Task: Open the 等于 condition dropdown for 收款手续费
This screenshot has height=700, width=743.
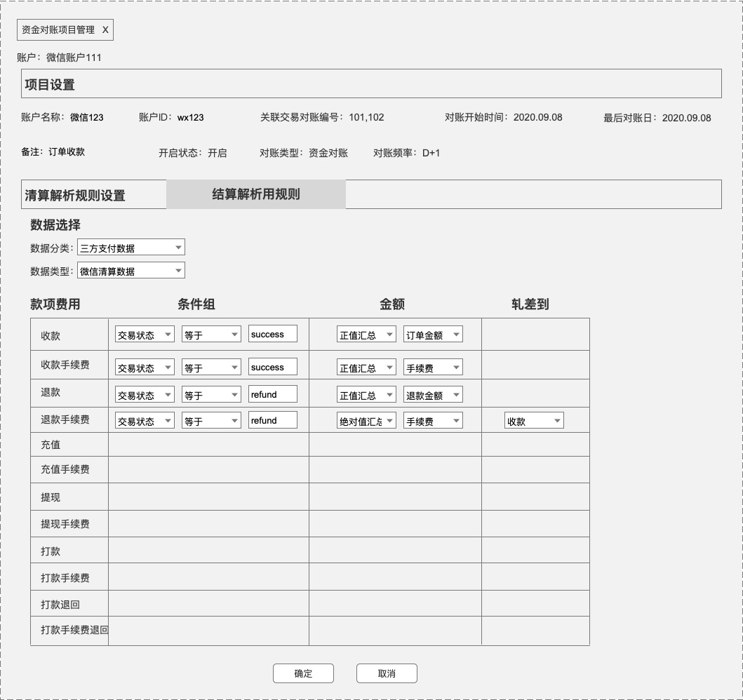Action: [210, 366]
